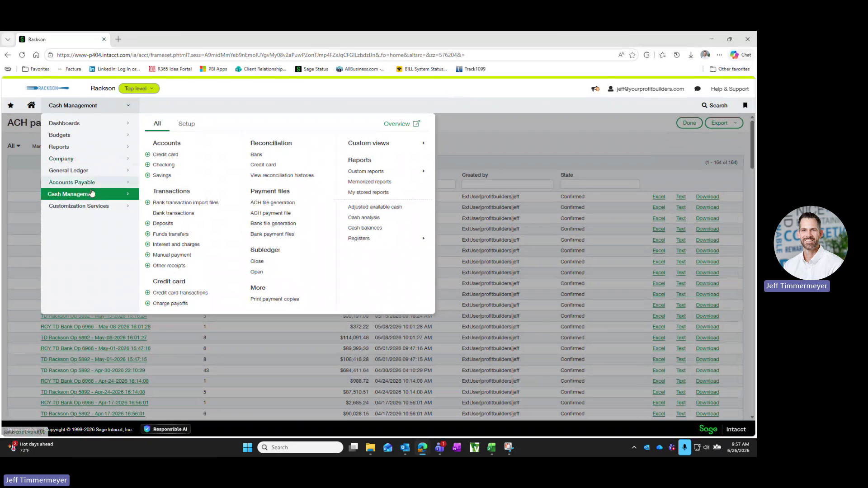Viewport: 868px width, 488px height.
Task: Add a new Savings account plus icon
Action: coord(147,175)
